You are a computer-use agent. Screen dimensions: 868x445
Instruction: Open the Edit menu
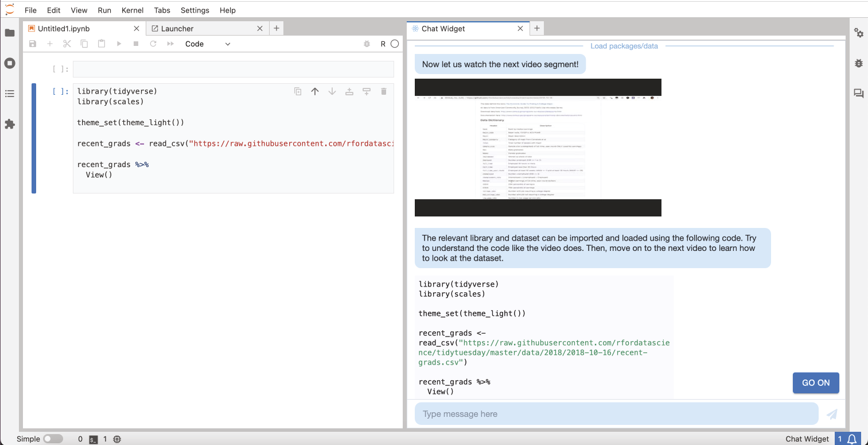[x=53, y=10]
